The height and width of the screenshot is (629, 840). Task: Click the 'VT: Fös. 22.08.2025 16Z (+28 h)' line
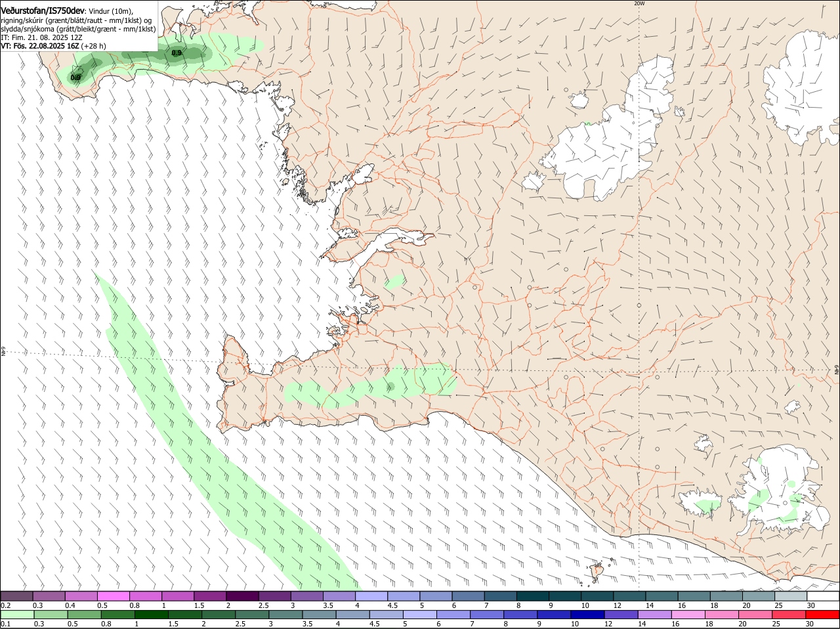tap(53, 46)
